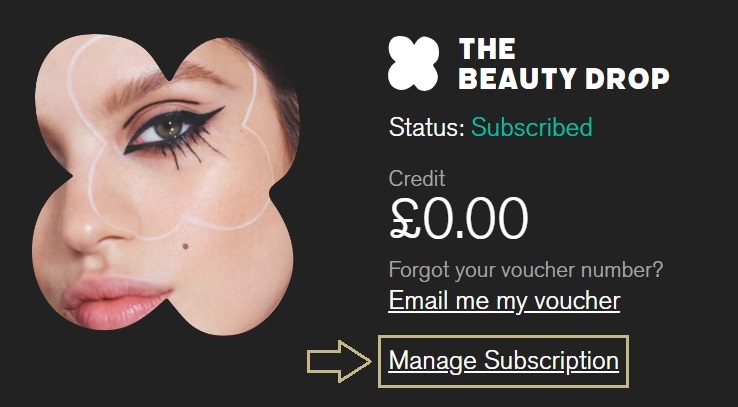Click the word THE in the logo
The image size is (738, 407).
point(487,49)
